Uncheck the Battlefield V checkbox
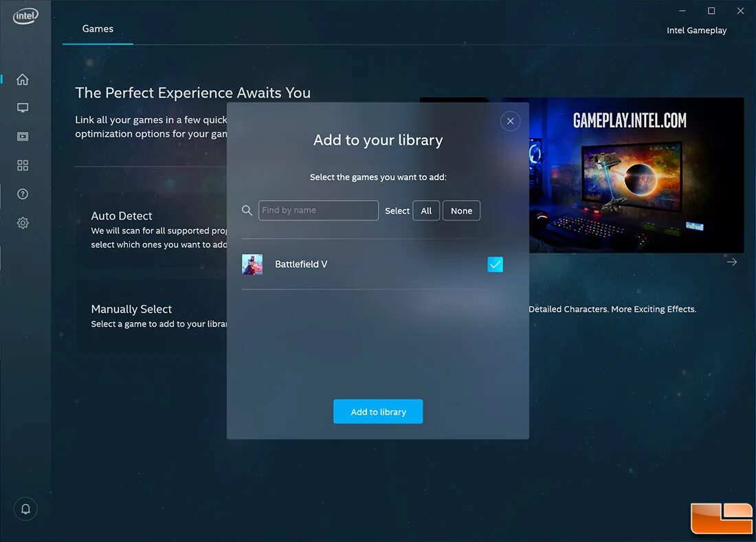756x542 pixels. [495, 264]
